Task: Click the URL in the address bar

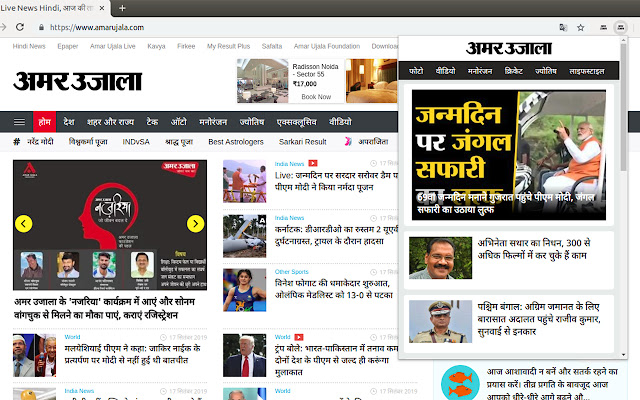Action: tap(97, 27)
